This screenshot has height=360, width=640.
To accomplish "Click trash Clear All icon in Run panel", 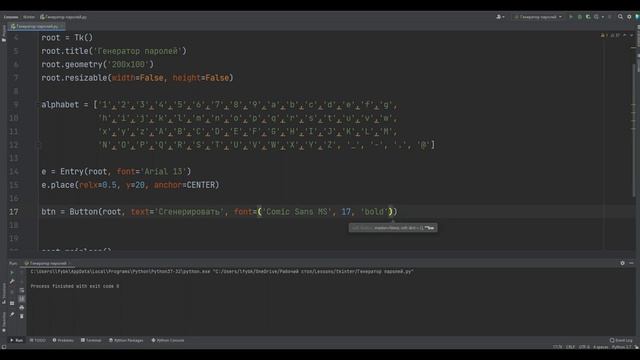I will [22, 316].
